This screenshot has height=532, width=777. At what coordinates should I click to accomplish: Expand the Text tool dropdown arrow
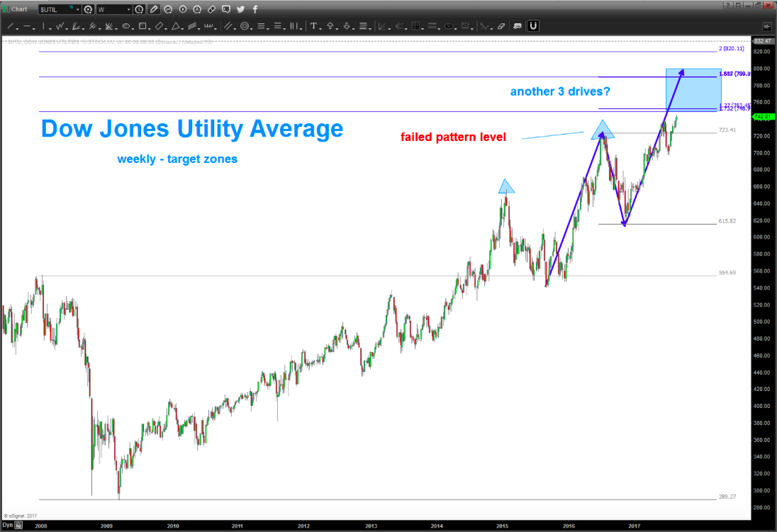(320, 28)
